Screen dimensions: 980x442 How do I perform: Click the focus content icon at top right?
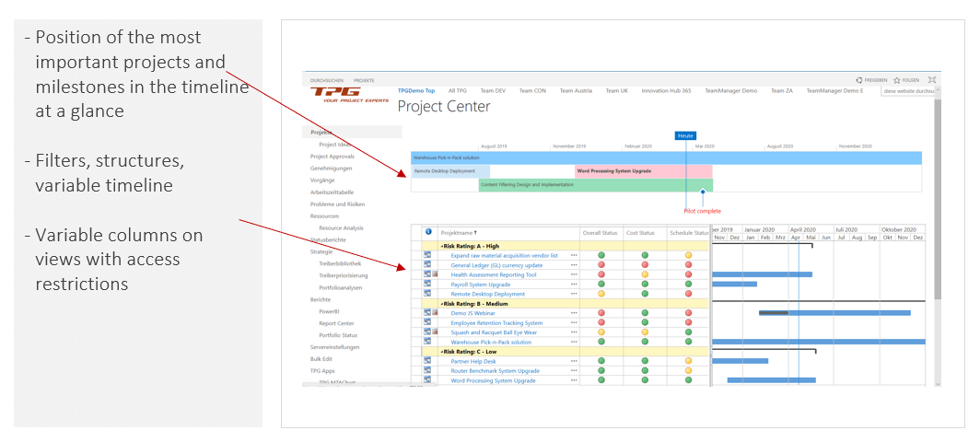click(x=931, y=80)
